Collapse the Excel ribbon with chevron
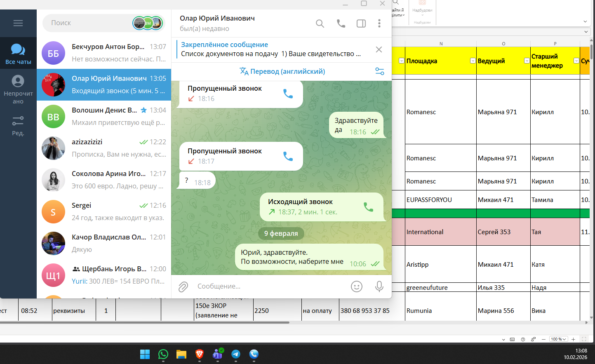The width and height of the screenshot is (595, 364). pyautogui.click(x=585, y=21)
